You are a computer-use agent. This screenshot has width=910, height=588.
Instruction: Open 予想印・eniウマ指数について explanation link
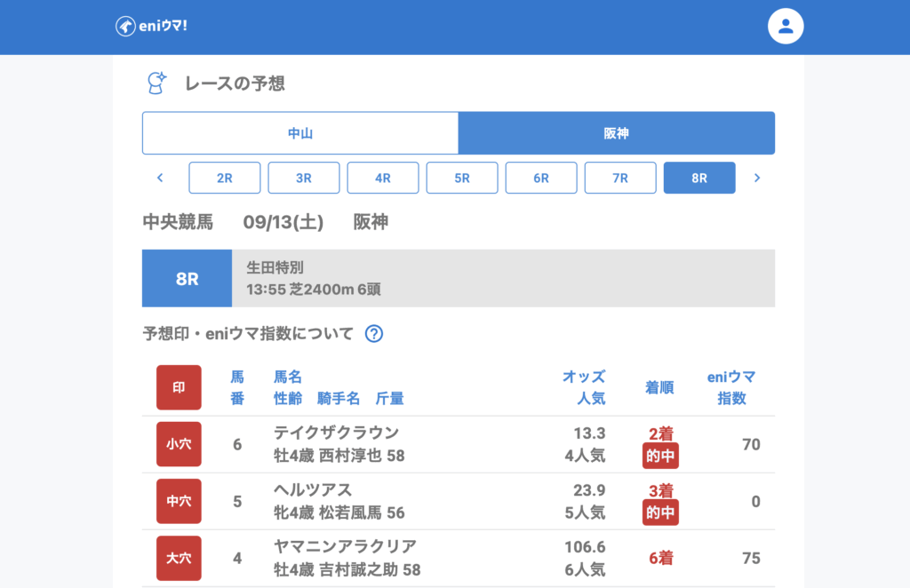248,334
